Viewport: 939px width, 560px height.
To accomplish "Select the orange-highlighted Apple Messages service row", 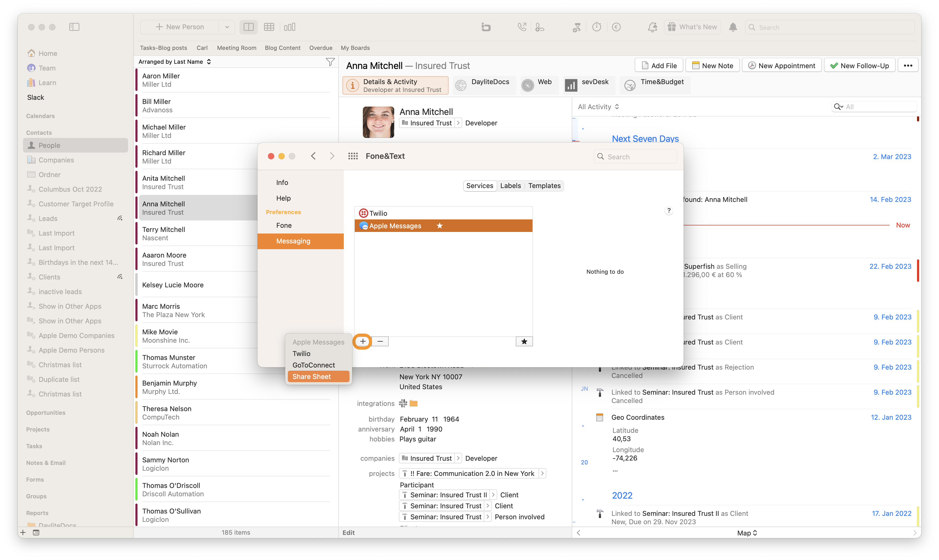I will 443,226.
